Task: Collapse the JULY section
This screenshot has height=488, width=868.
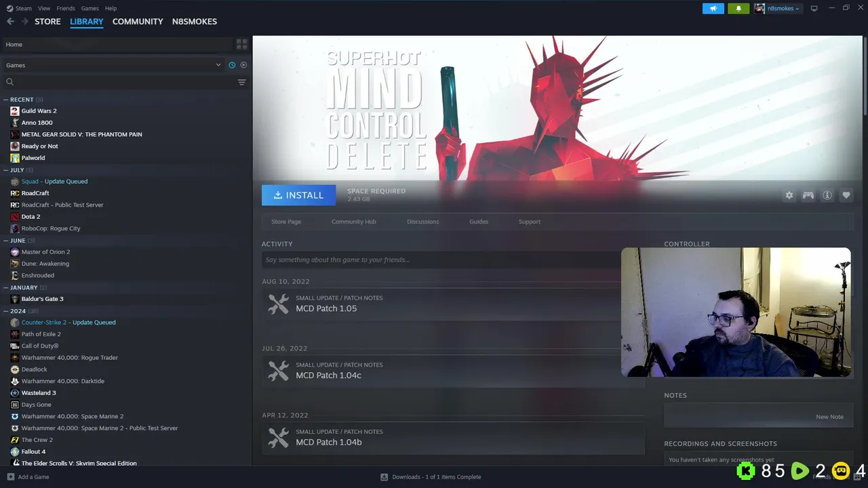Action: pos(6,170)
